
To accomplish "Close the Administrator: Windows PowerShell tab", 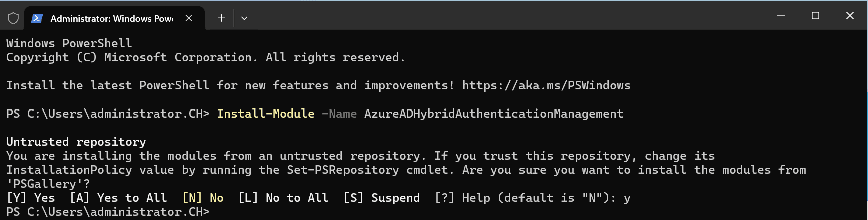I will (189, 18).
